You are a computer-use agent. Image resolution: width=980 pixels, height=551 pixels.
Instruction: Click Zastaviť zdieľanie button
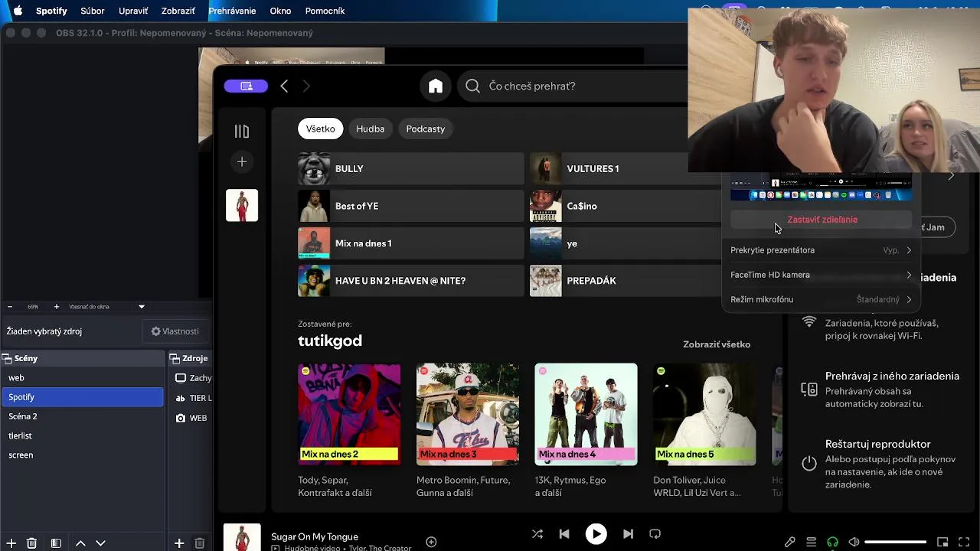point(822,220)
